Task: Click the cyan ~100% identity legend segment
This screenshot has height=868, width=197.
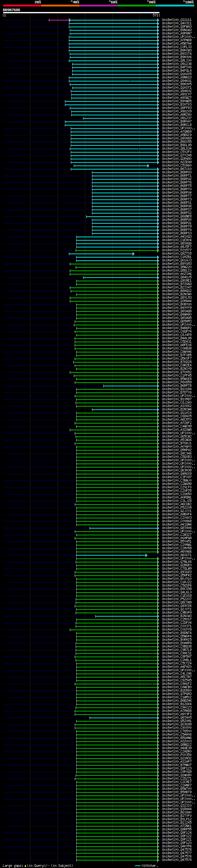Action: click(175, 6)
